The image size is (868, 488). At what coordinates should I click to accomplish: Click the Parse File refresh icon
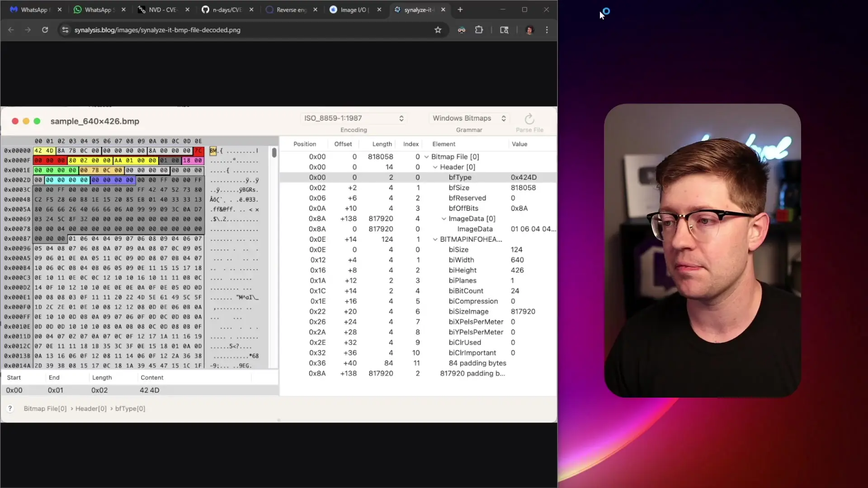click(x=529, y=119)
